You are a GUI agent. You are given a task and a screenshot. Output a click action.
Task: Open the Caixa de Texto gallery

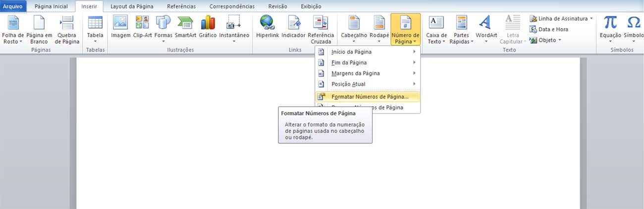click(436, 29)
